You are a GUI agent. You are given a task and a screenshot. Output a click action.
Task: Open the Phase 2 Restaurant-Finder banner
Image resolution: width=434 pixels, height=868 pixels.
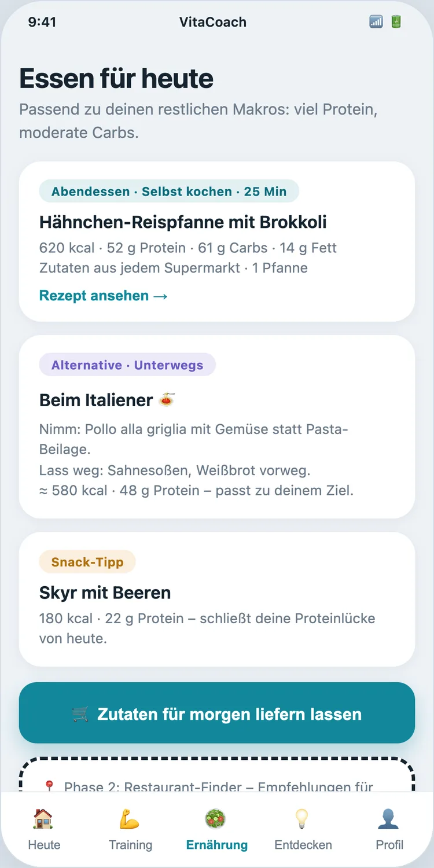coord(217,775)
